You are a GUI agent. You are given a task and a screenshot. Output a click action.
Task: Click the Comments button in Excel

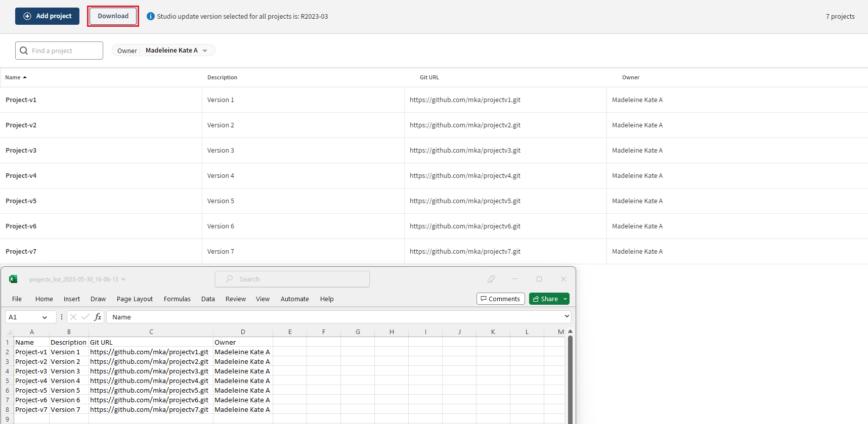pyautogui.click(x=500, y=299)
